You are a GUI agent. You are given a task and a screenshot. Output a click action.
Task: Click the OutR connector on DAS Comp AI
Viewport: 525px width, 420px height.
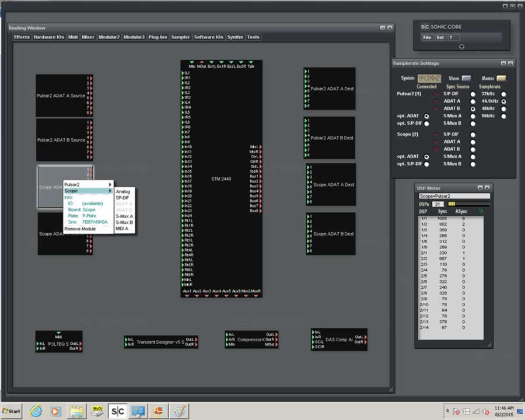tap(365, 342)
